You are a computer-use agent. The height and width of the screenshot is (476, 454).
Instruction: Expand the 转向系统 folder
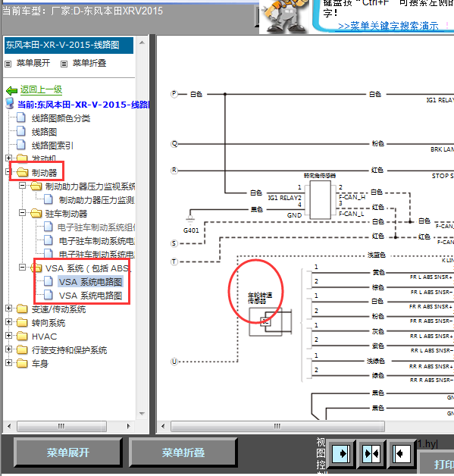(x=8, y=322)
